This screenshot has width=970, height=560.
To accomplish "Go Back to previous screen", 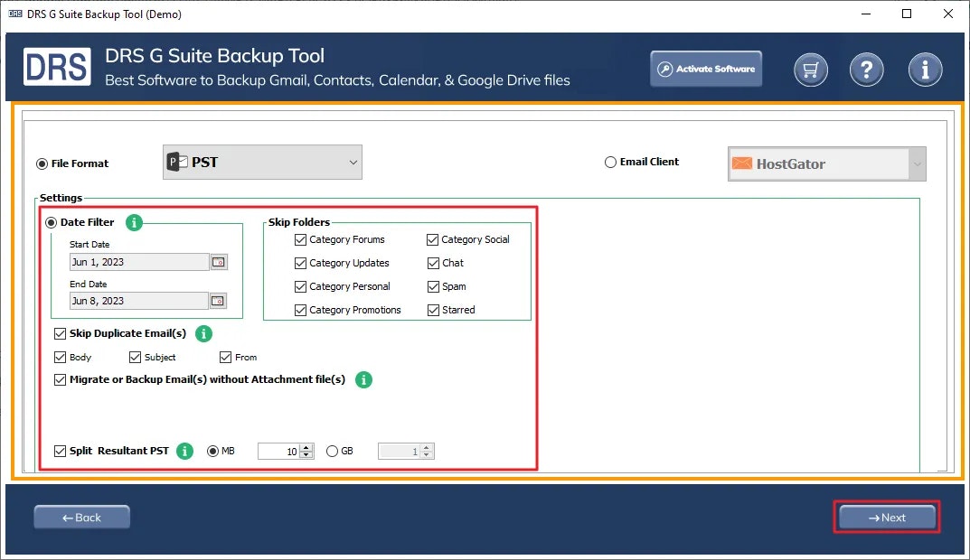I will coord(81,518).
